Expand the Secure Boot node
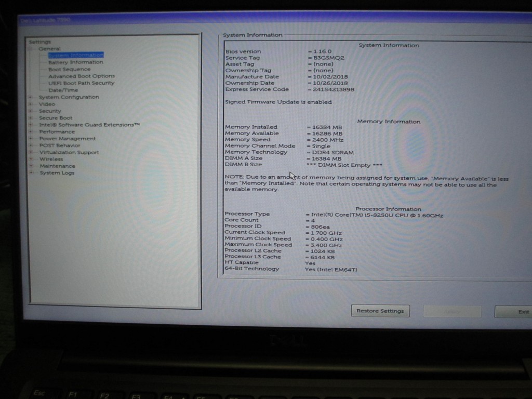 click(x=31, y=118)
